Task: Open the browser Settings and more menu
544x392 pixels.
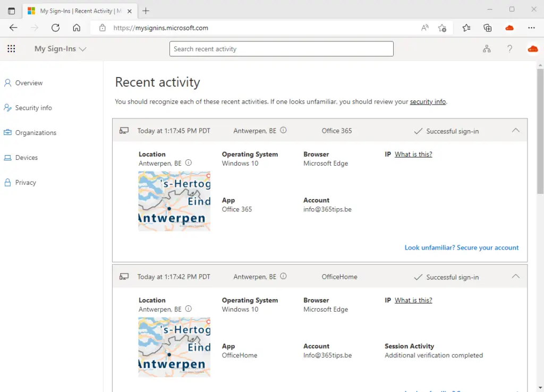Action: coord(531,28)
